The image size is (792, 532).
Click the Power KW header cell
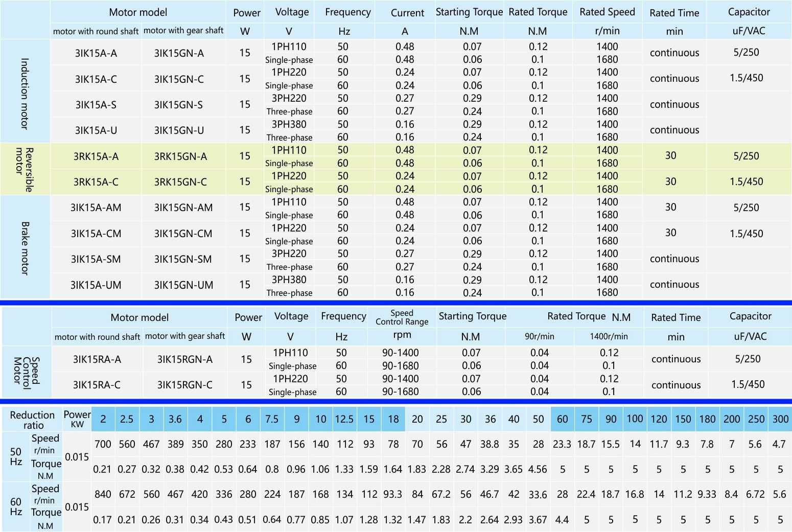coord(77,419)
